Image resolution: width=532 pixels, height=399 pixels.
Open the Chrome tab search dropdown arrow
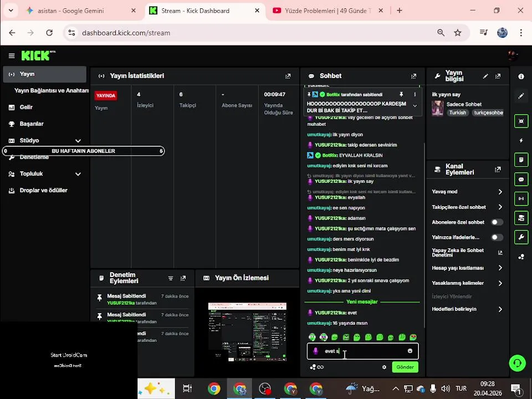[x=11, y=11]
